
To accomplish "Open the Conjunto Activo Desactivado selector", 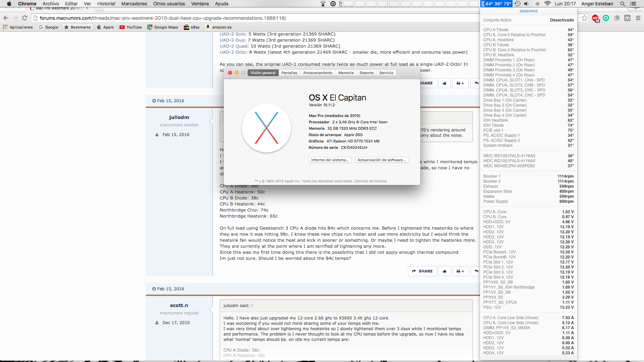I will [x=562, y=20].
